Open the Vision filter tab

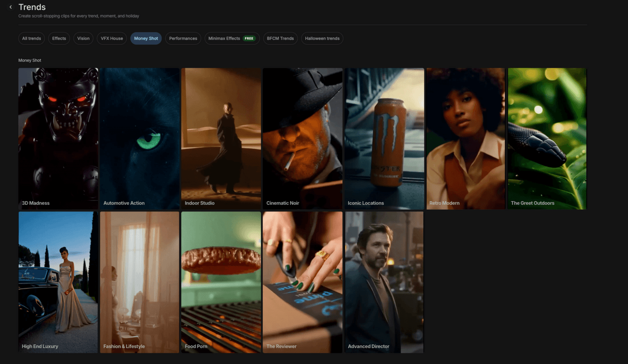(83, 39)
